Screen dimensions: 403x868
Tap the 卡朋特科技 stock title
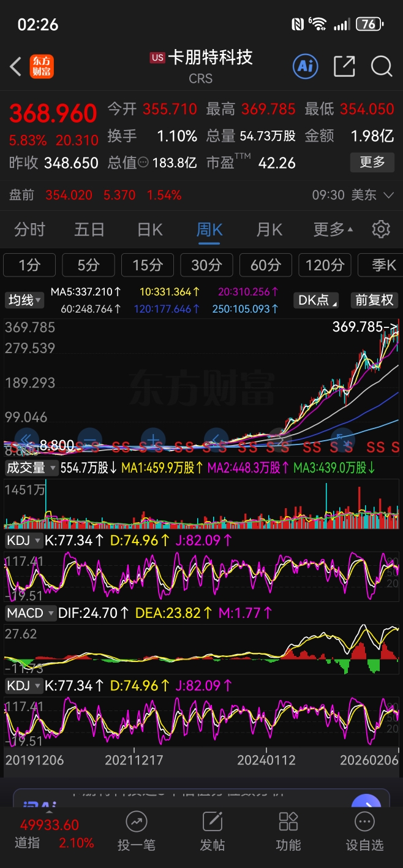coord(210,58)
